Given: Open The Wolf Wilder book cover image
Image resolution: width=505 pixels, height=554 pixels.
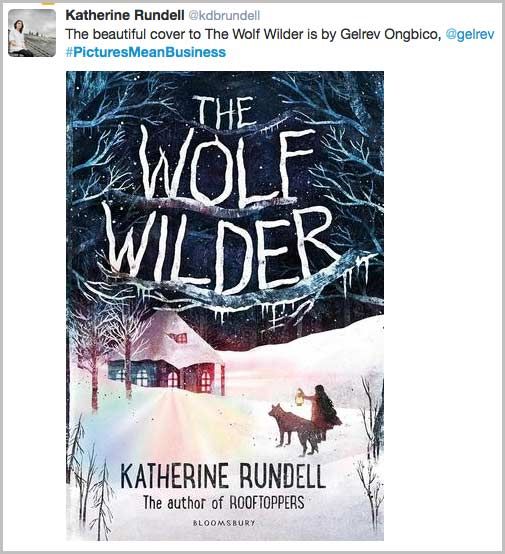Looking at the screenshot, I should point(225,306).
